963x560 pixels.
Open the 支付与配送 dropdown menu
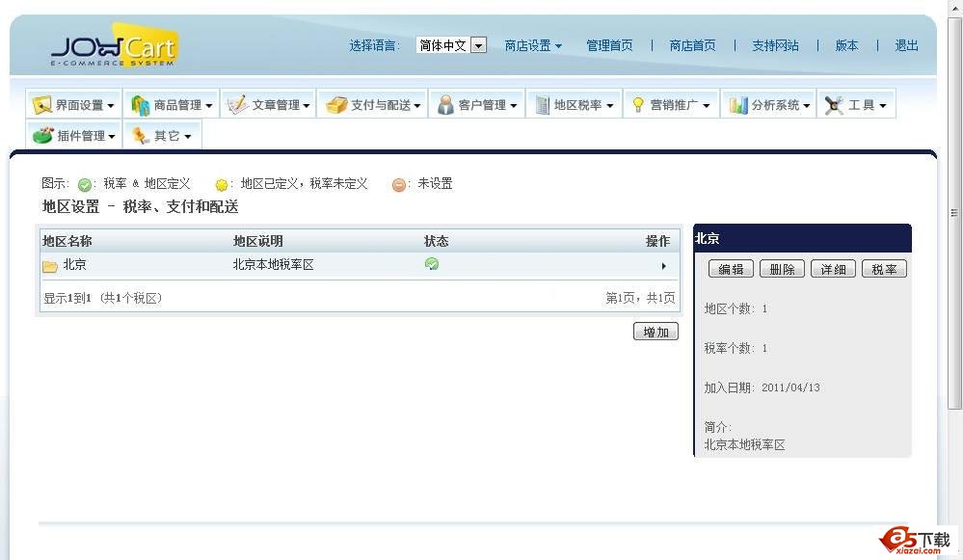pos(373,105)
